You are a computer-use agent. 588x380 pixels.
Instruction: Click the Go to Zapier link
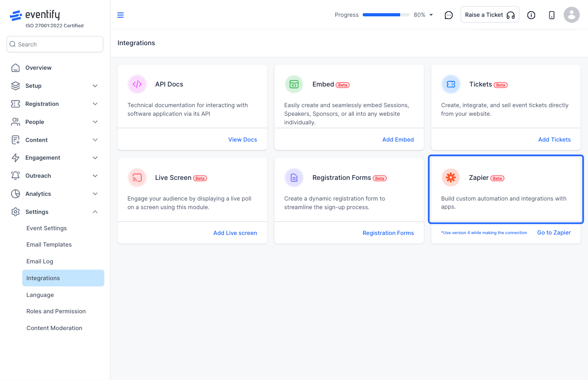click(554, 232)
